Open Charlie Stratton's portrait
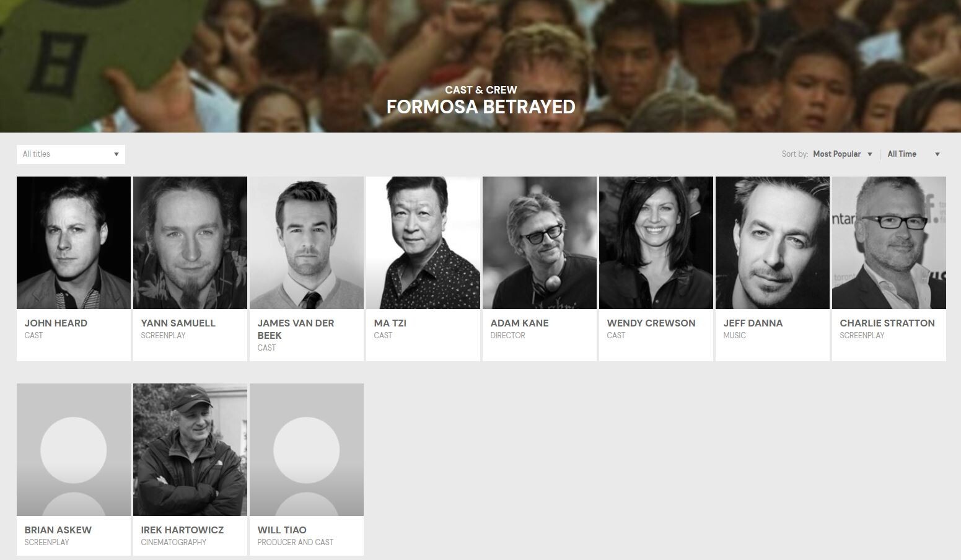This screenshot has width=961, height=560. click(x=889, y=243)
